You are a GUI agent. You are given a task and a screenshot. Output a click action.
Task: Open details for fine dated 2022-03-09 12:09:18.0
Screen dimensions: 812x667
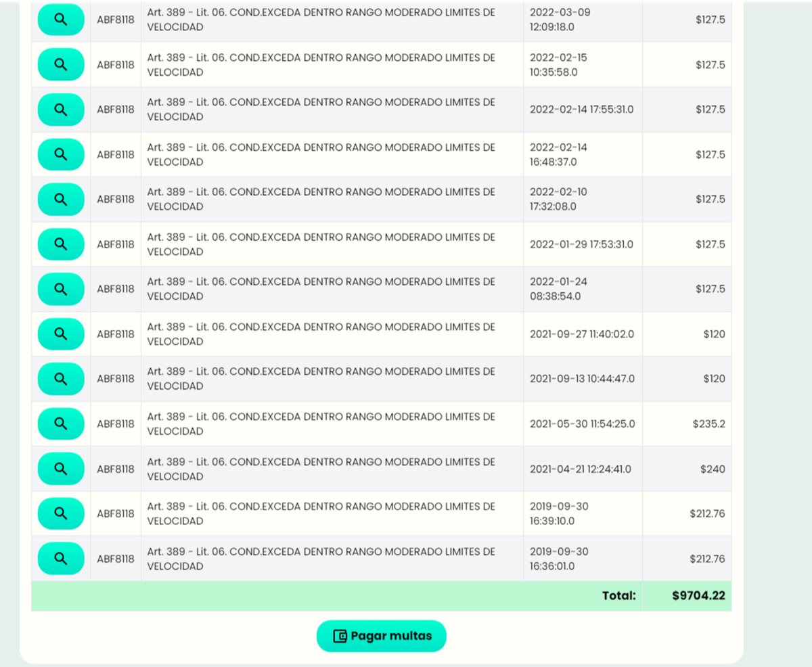point(61,20)
